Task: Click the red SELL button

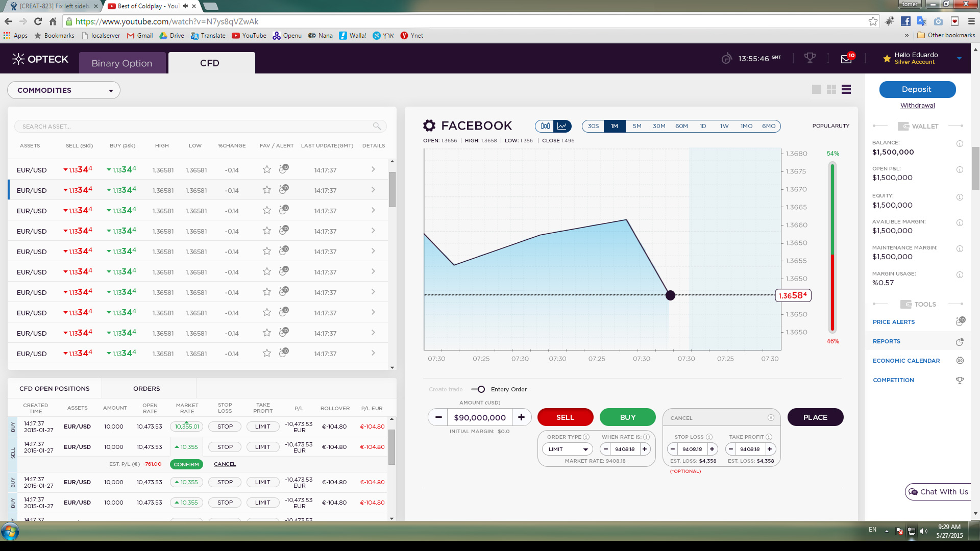Action: 565,417
